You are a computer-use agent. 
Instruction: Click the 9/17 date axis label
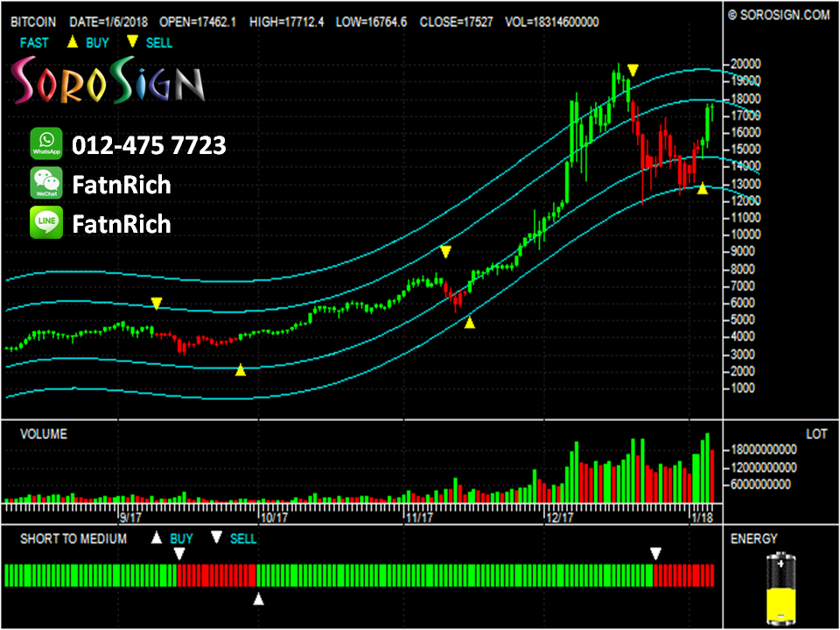pos(130,517)
